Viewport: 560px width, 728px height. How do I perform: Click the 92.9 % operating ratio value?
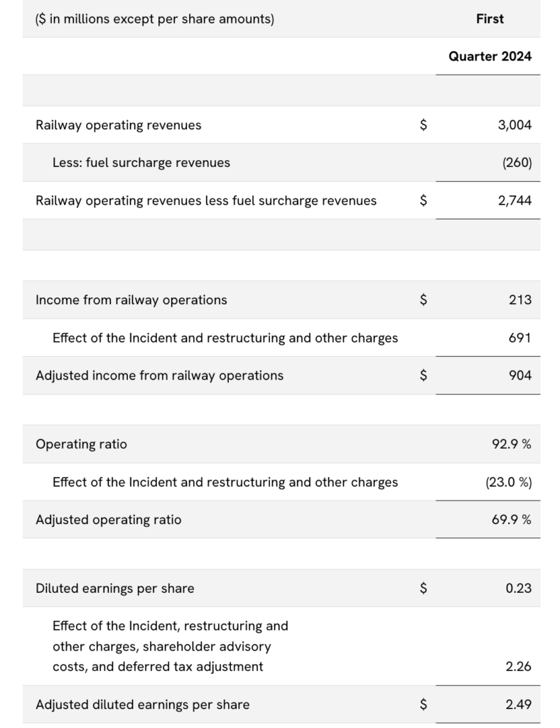point(511,444)
